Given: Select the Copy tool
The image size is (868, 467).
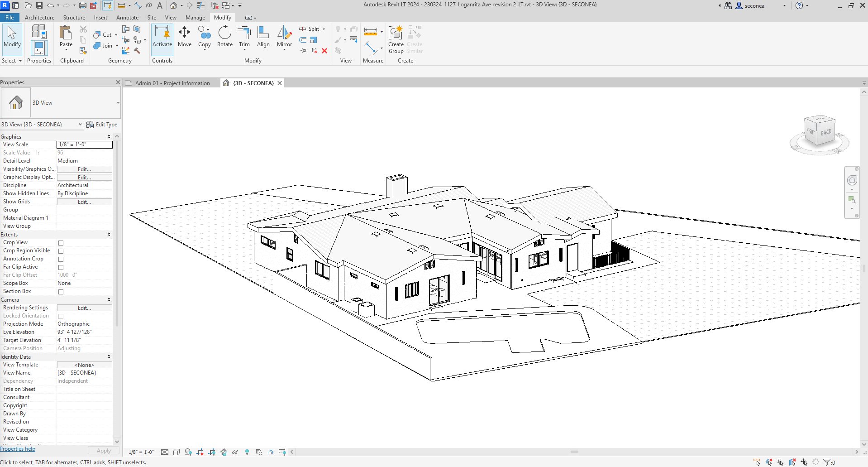Looking at the screenshot, I should (205, 36).
